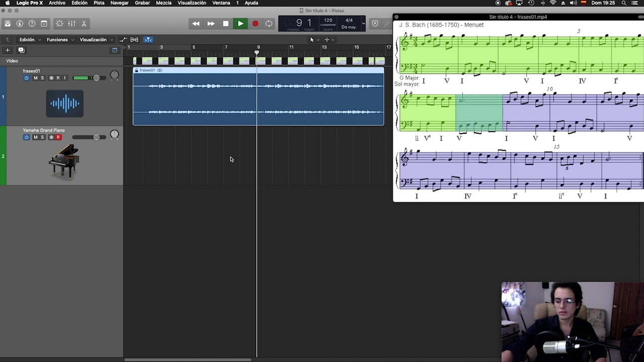Open the Library panel icon
This screenshot has width=644, height=362.
[8, 24]
